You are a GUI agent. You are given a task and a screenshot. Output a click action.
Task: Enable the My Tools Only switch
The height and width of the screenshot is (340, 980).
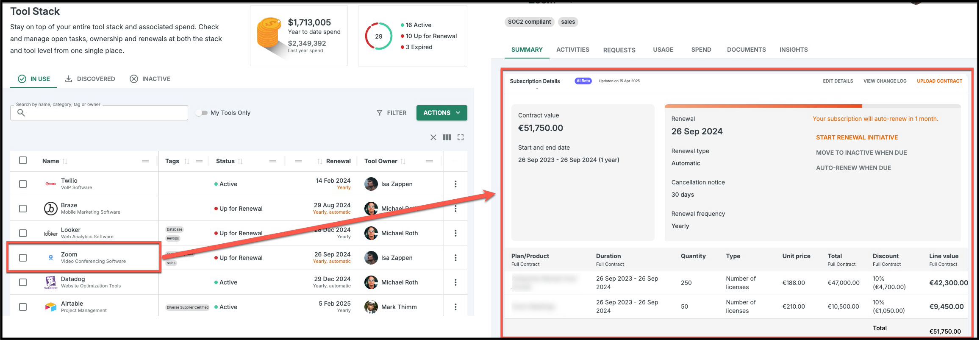(202, 113)
